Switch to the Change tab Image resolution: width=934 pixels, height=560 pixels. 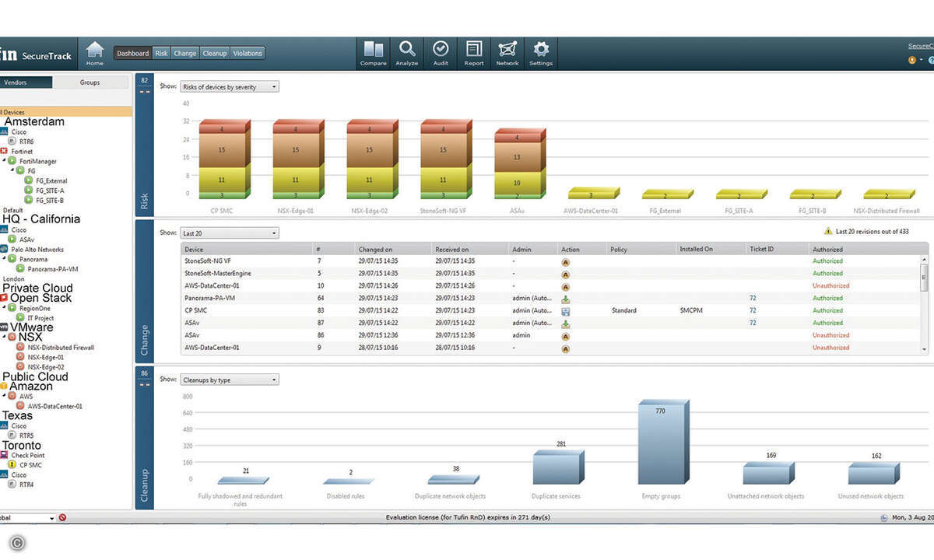coord(185,53)
